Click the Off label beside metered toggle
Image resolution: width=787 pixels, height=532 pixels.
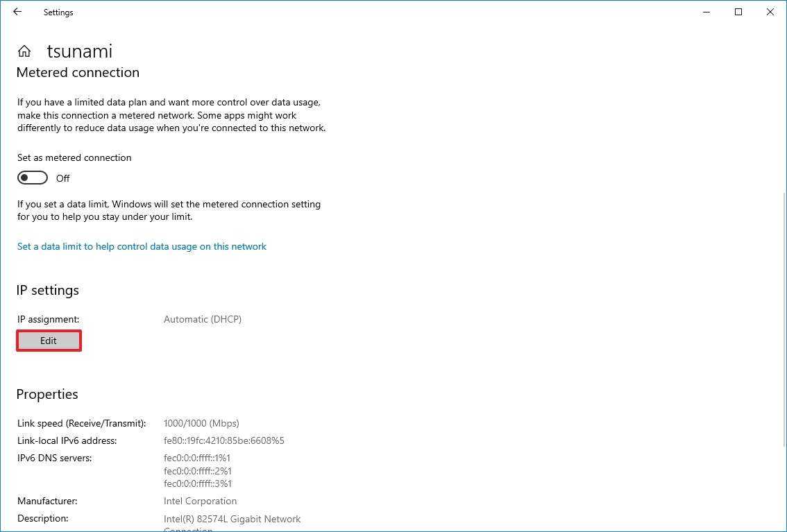[63, 178]
